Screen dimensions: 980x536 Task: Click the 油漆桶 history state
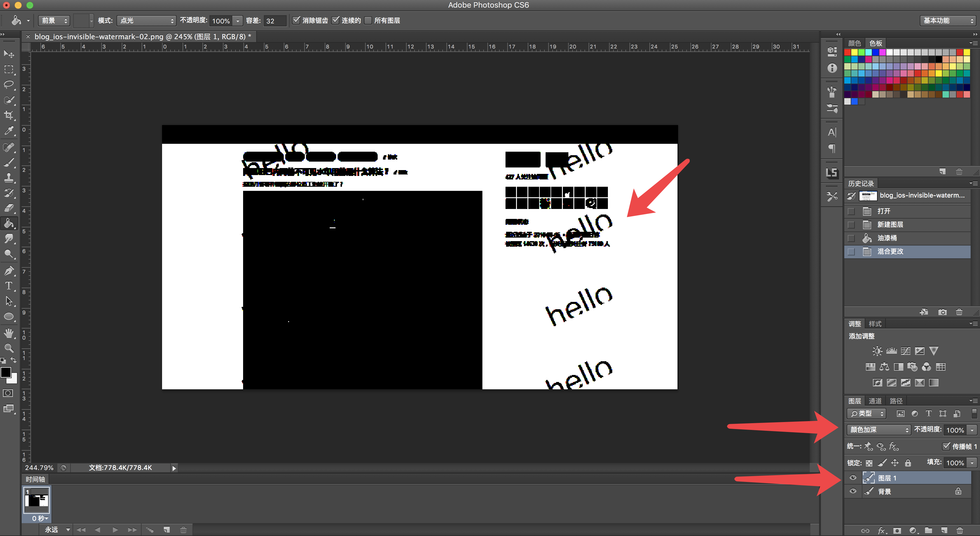pyautogui.click(x=887, y=238)
